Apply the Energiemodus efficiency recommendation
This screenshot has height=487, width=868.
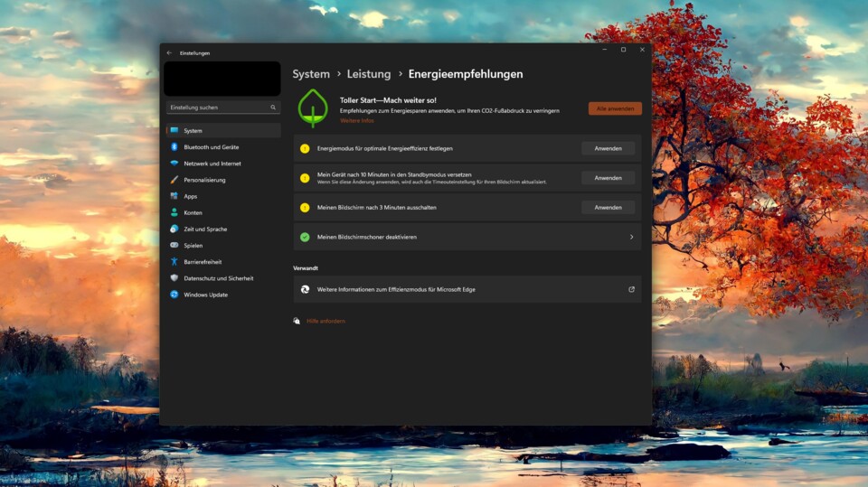[x=608, y=148]
